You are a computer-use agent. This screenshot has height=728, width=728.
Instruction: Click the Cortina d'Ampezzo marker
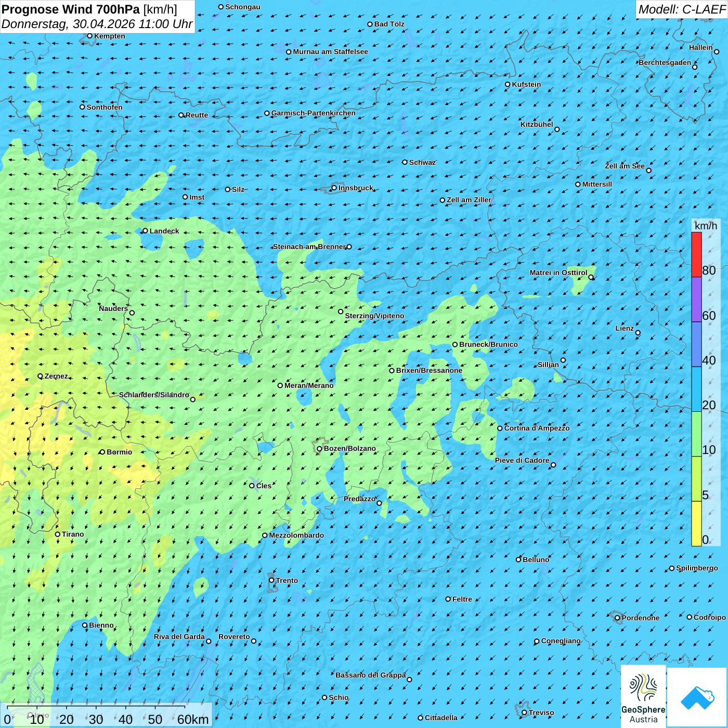point(500,428)
